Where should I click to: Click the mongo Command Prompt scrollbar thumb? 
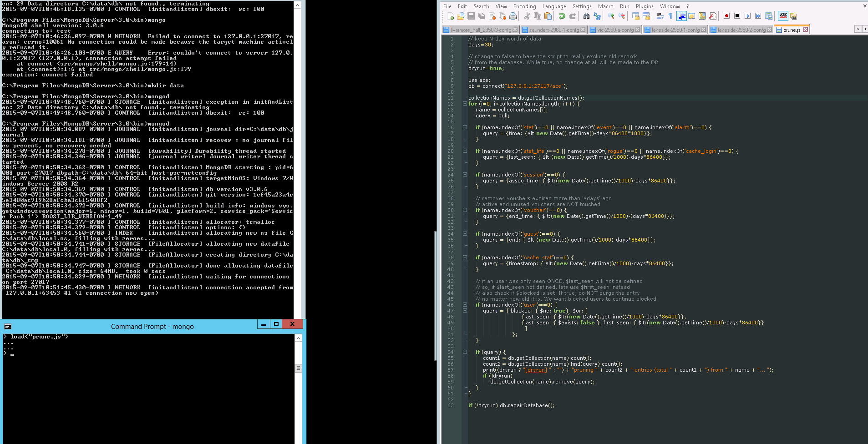[299, 368]
